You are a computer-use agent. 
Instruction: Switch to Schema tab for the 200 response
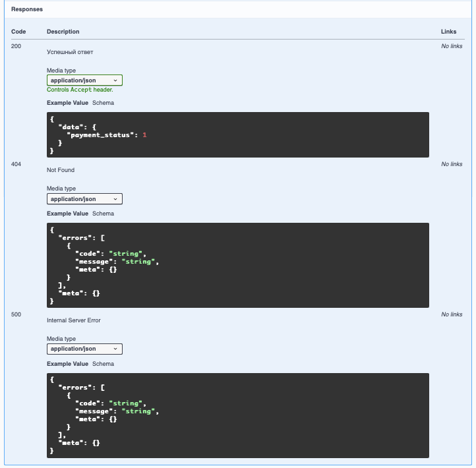click(103, 103)
